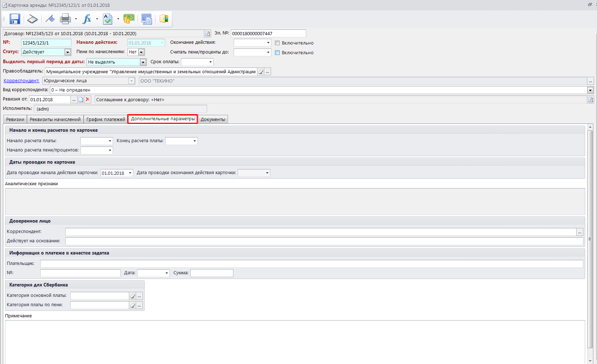Screen dimensions: 597x364
Task: Switch to the Ревизии tab
Action: coord(15,120)
